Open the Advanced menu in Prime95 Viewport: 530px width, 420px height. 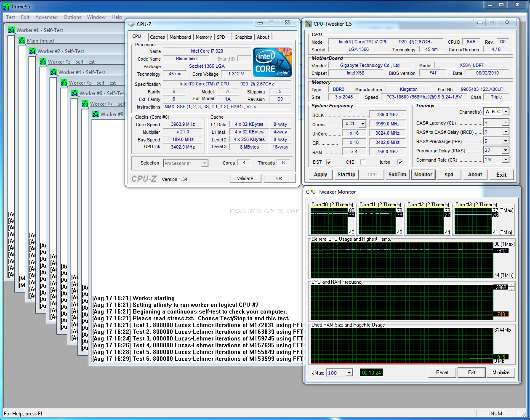(x=46, y=17)
